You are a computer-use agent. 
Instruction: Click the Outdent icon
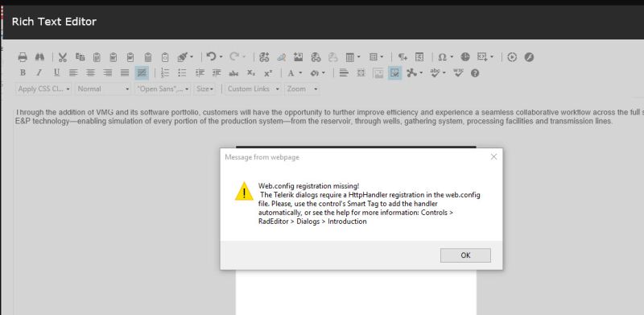(217, 73)
